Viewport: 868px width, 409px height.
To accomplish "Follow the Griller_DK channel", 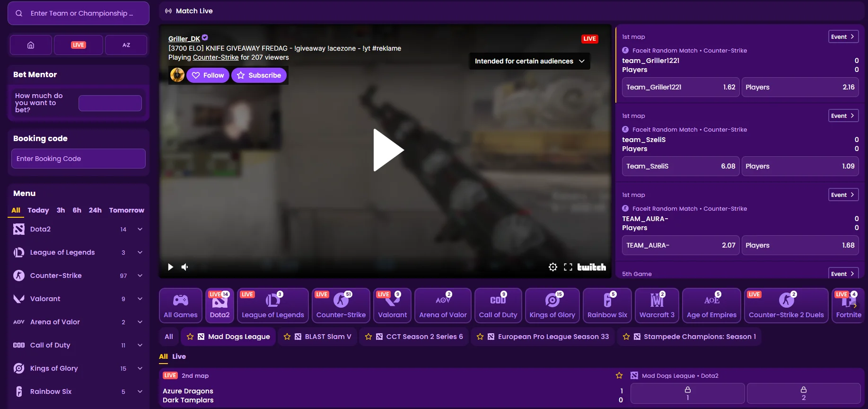I will [208, 75].
